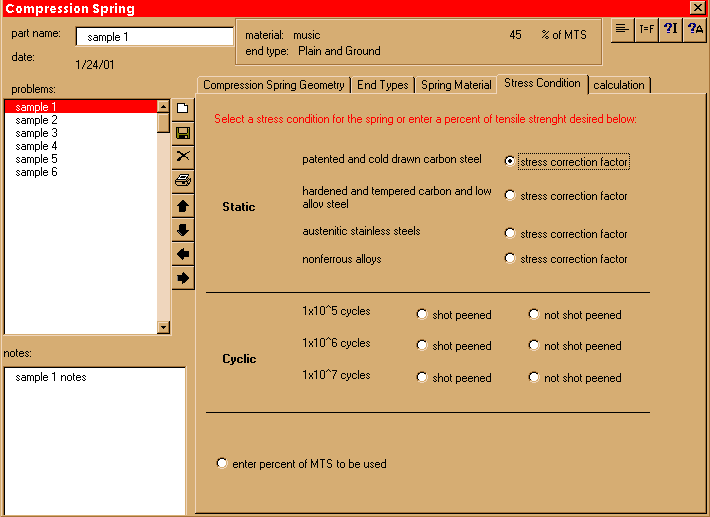Switch to the Compression Spring Geometry tab

coord(273,85)
